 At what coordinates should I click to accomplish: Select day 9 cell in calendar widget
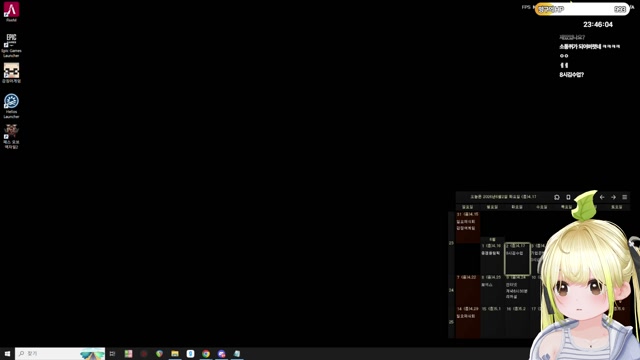[x=517, y=290]
